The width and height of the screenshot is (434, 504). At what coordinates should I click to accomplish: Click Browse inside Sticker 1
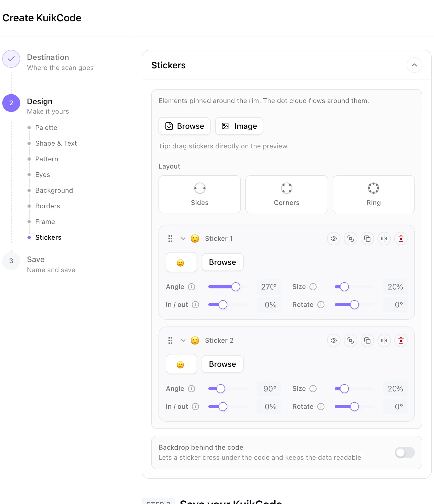pyautogui.click(x=223, y=262)
